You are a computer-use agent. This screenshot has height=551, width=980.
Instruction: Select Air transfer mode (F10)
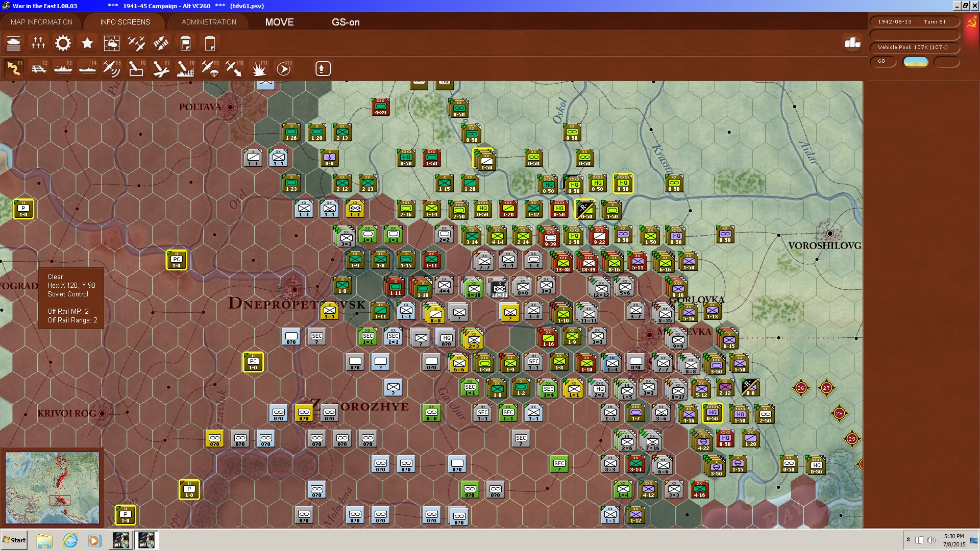tap(234, 68)
